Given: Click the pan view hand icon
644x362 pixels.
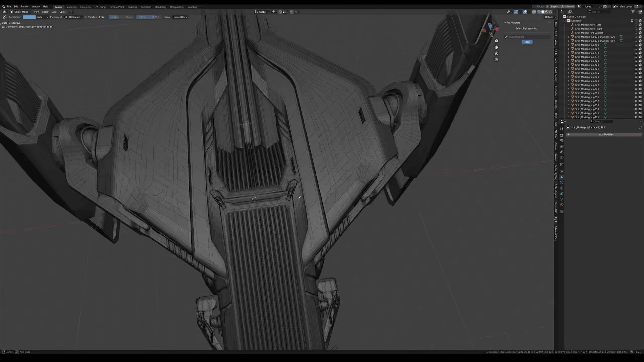Looking at the screenshot, I should point(496,47).
